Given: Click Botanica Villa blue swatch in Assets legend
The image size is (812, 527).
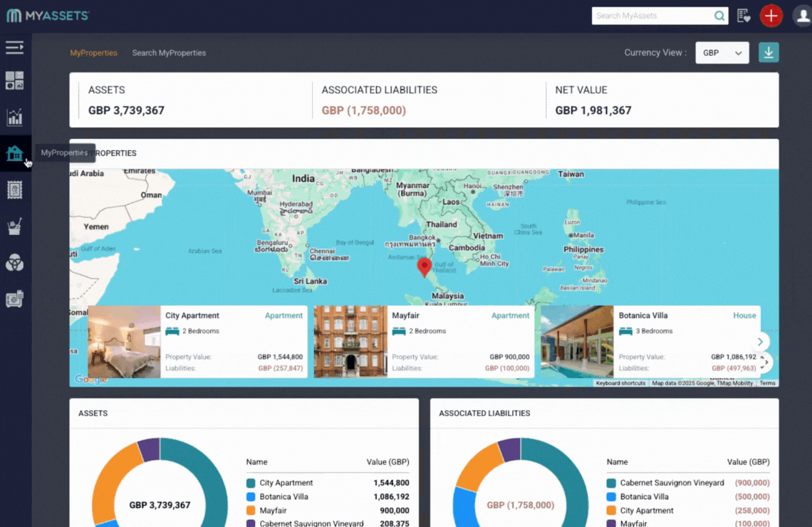Looking at the screenshot, I should pos(251,497).
